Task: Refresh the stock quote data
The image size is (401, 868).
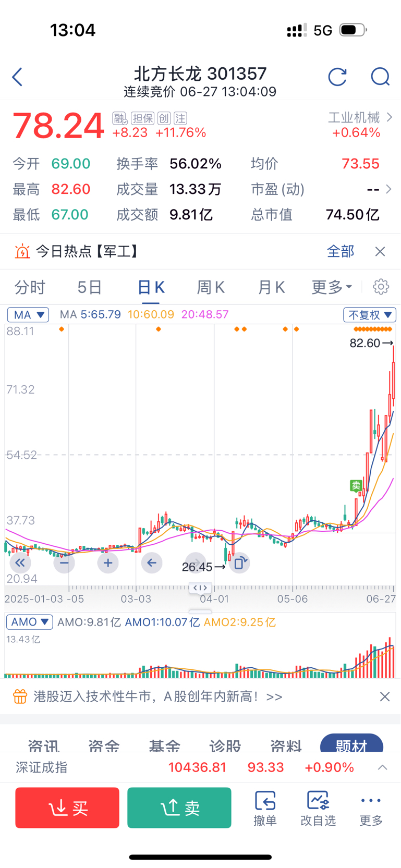Action: [337, 77]
